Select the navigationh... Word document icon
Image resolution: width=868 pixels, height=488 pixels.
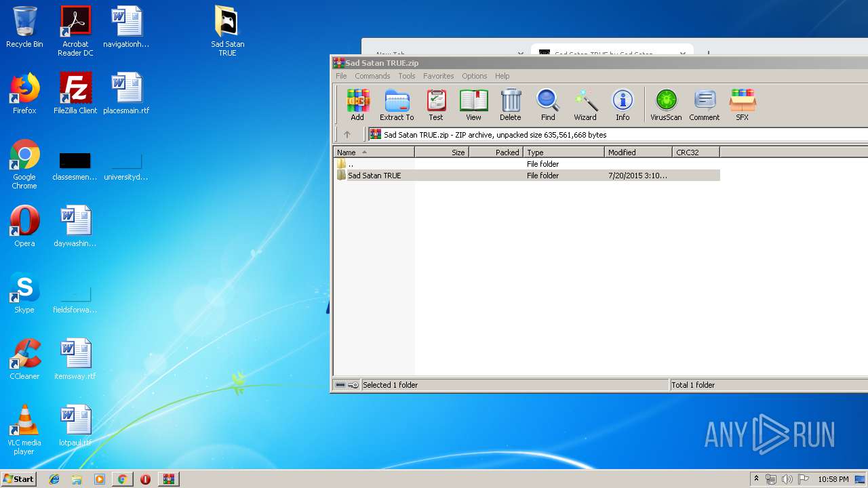pyautogui.click(x=126, y=27)
